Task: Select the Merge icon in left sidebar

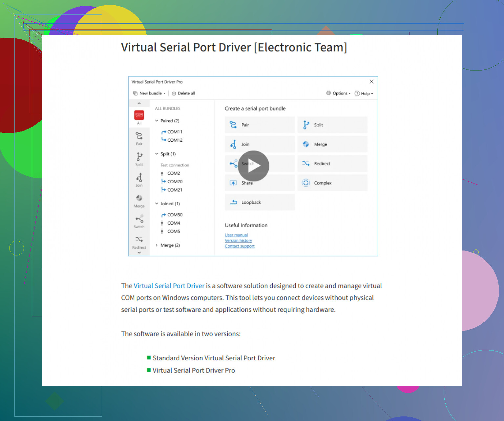Action: pos(139,198)
